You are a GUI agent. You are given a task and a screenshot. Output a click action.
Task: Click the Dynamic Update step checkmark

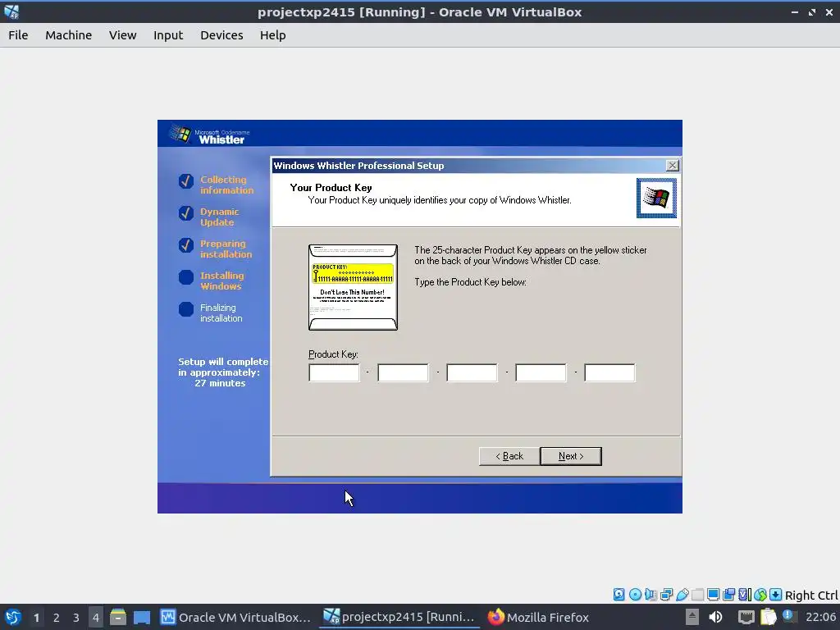point(186,213)
